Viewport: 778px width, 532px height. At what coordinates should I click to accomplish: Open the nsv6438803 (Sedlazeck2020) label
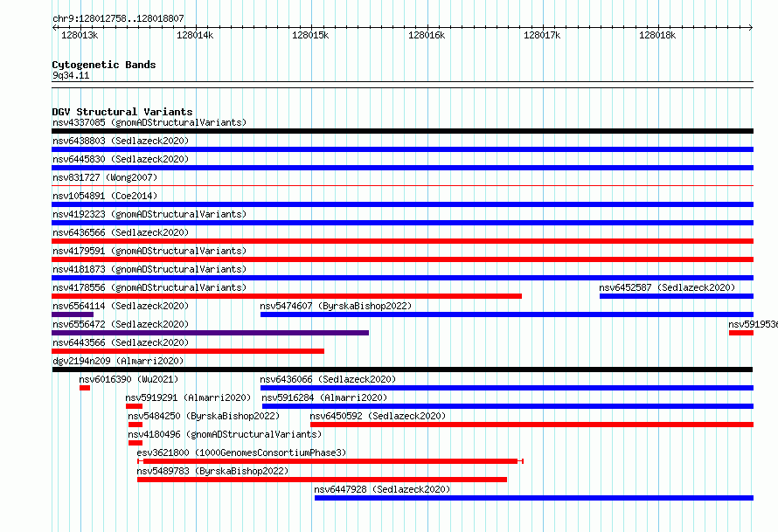click(121, 141)
